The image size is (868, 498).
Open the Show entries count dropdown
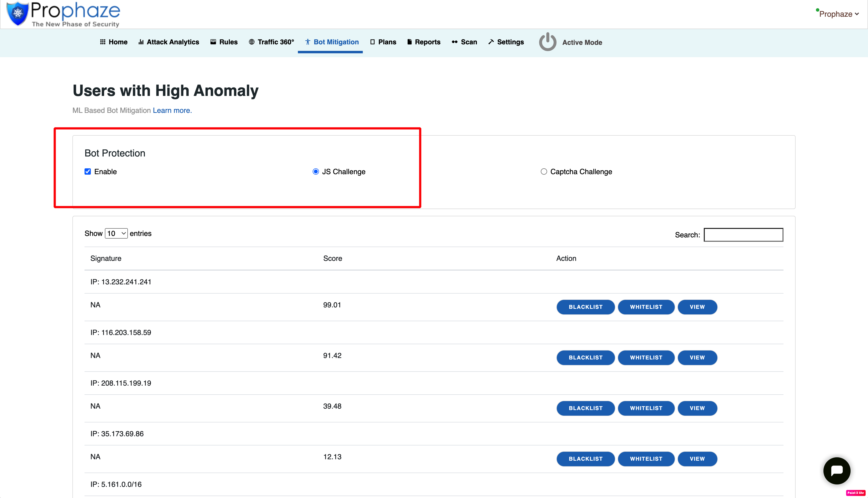coord(116,233)
